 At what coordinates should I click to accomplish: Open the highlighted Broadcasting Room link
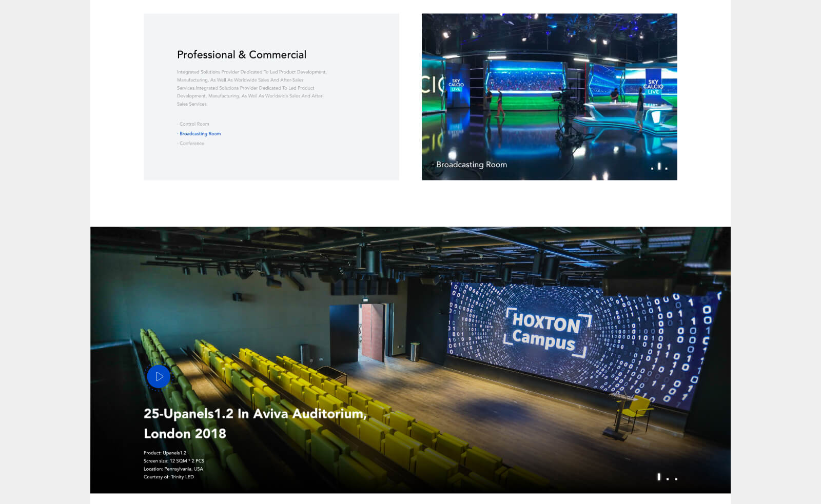tap(200, 134)
